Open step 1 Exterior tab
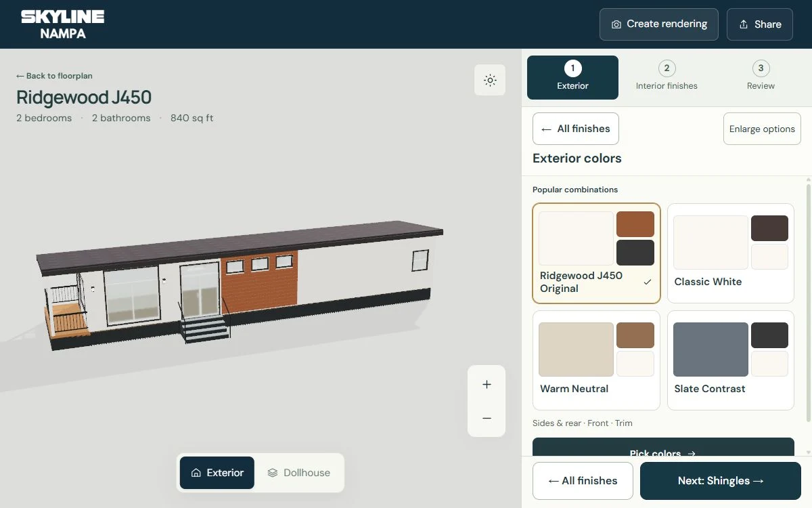812x508 pixels. click(x=572, y=77)
